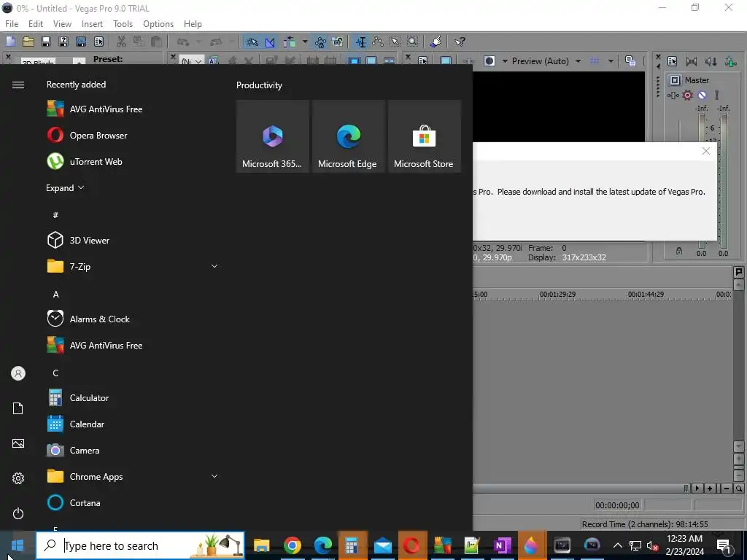
Task: Open the Options menu
Action: pyautogui.click(x=158, y=24)
